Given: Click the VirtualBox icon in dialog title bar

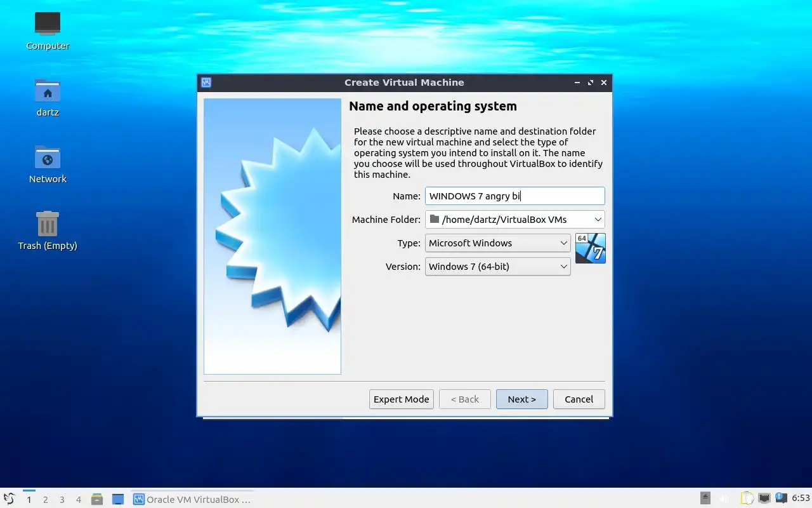Looking at the screenshot, I should point(206,83).
